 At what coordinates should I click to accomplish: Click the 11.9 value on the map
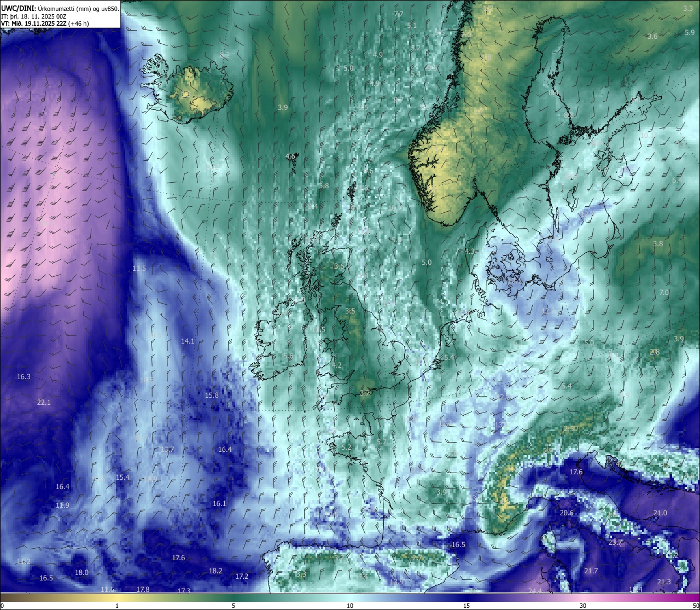coord(62,505)
